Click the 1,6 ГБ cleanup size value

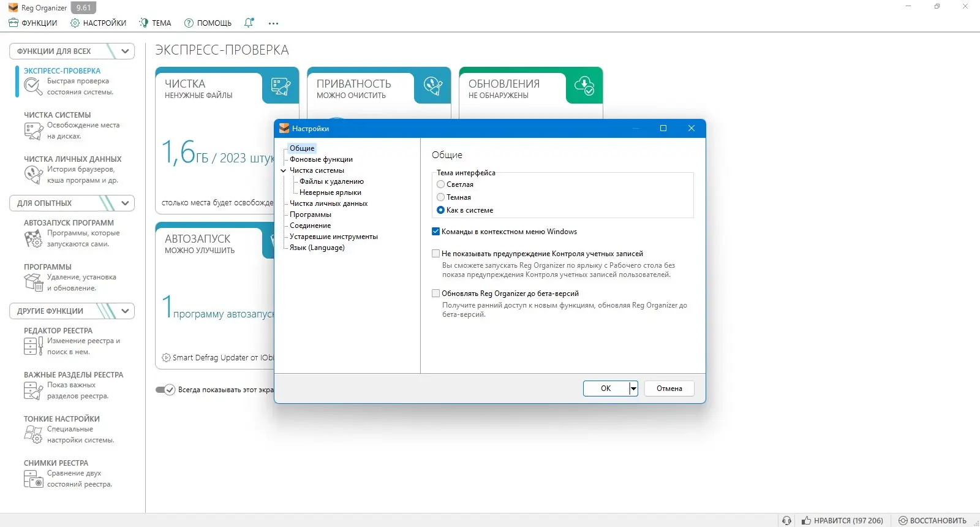click(185, 153)
